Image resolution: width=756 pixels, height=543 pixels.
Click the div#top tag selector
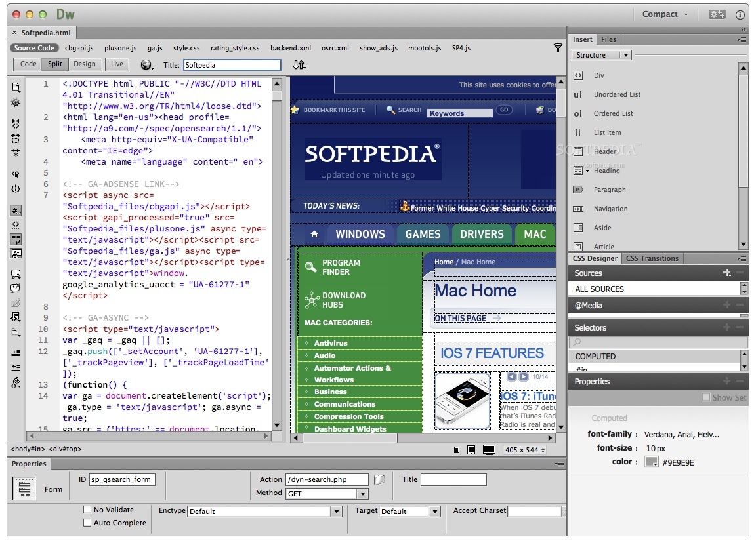65,449
